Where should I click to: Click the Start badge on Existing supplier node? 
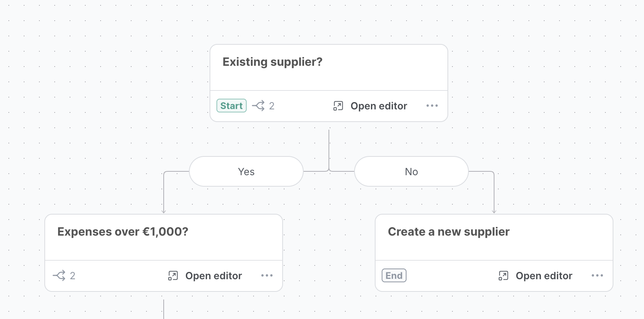coord(231,106)
